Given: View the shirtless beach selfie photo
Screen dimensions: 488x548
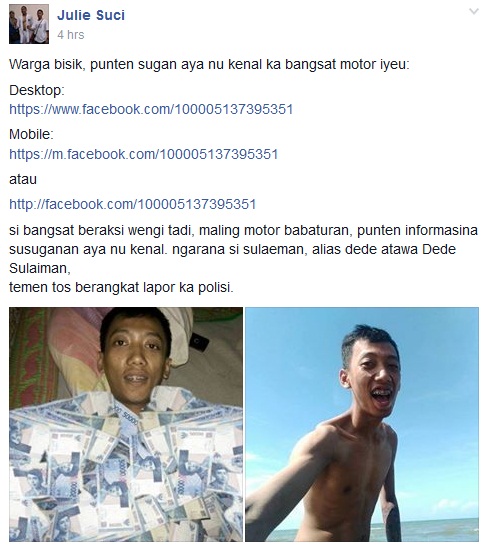Looking at the screenshot, I should tap(362, 424).
